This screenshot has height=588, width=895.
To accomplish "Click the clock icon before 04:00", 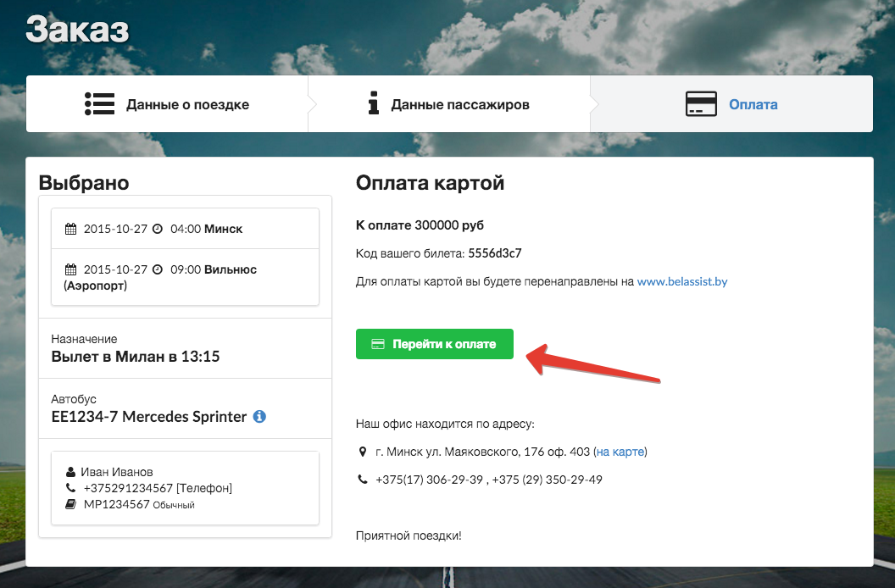I will [158, 229].
